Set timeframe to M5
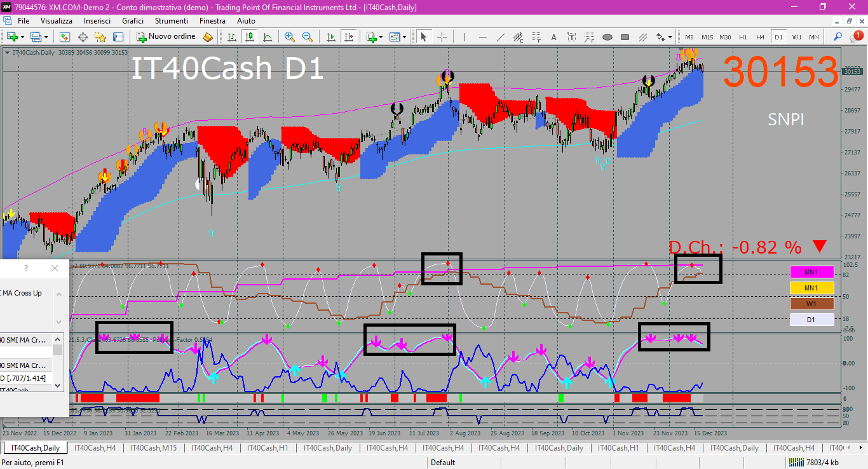The image size is (868, 469). 689,37
